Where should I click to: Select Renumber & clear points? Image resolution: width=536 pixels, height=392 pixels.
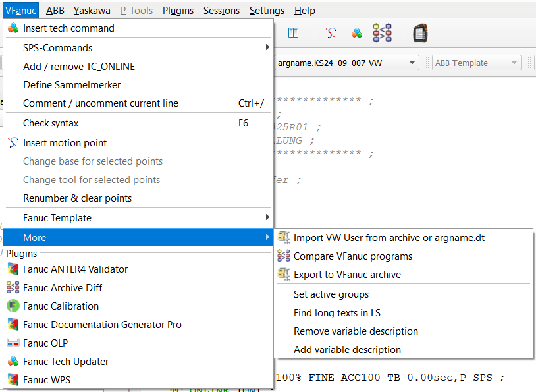(x=138, y=198)
